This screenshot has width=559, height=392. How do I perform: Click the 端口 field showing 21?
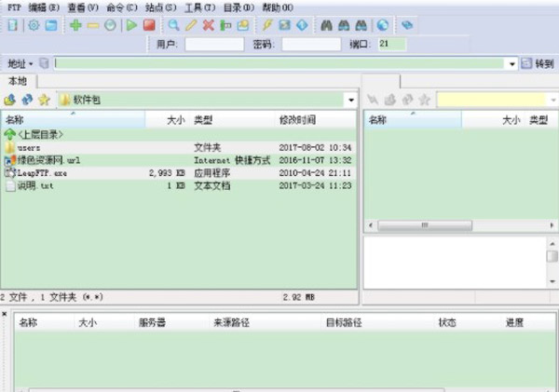point(392,44)
